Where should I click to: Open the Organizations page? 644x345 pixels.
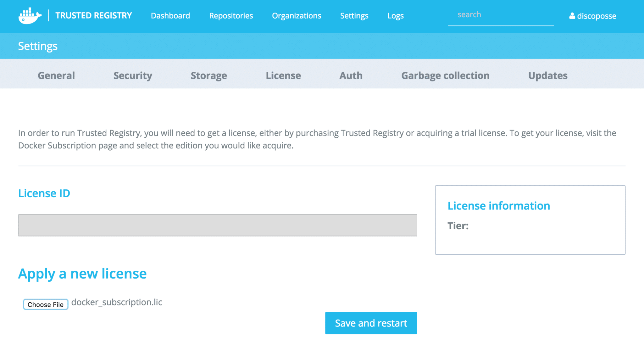[x=296, y=16]
